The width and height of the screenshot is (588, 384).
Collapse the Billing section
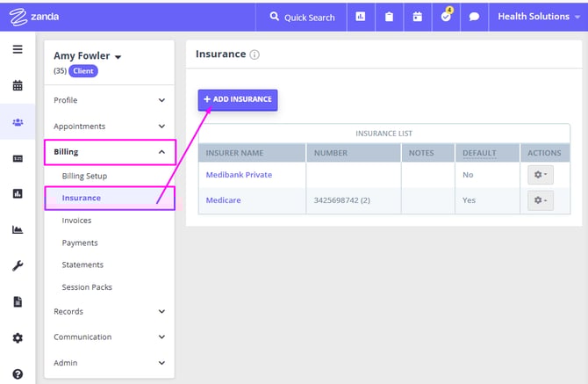(109, 152)
